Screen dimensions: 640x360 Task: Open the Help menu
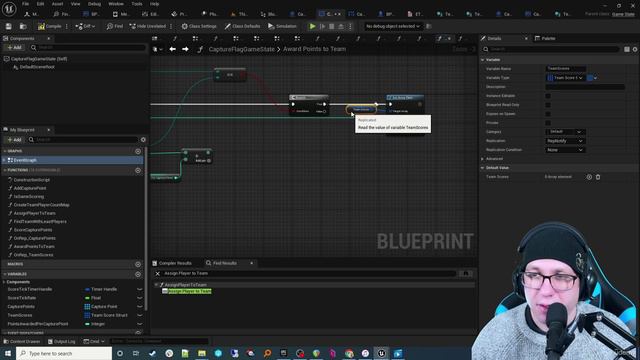click(x=154, y=4)
